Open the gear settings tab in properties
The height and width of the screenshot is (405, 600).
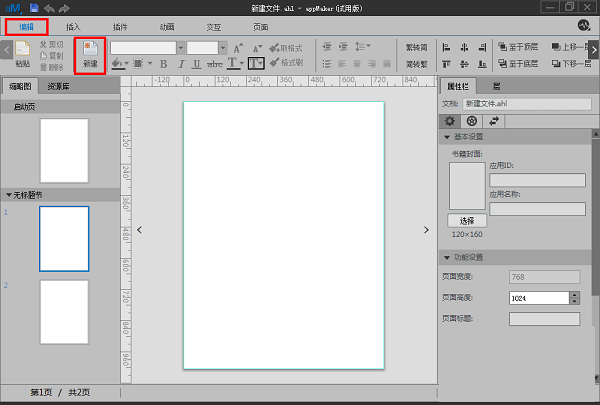pyautogui.click(x=450, y=121)
